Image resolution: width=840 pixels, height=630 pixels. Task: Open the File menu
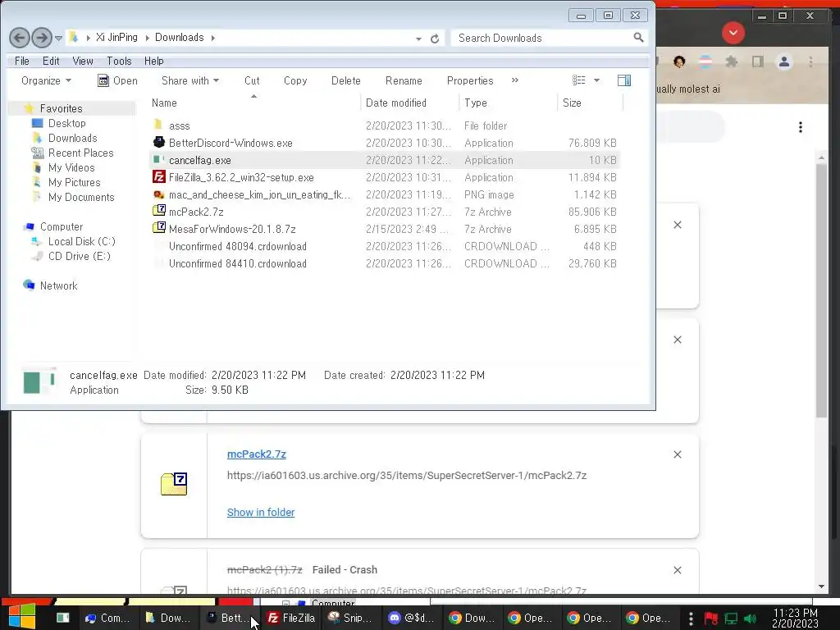[x=22, y=61]
